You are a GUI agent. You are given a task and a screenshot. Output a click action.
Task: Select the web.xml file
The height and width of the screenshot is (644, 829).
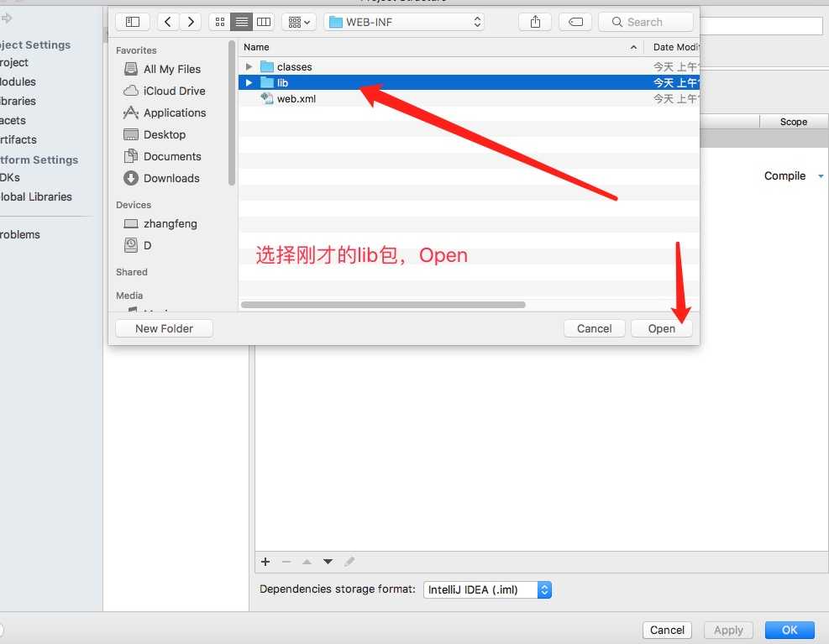(x=469, y=98)
